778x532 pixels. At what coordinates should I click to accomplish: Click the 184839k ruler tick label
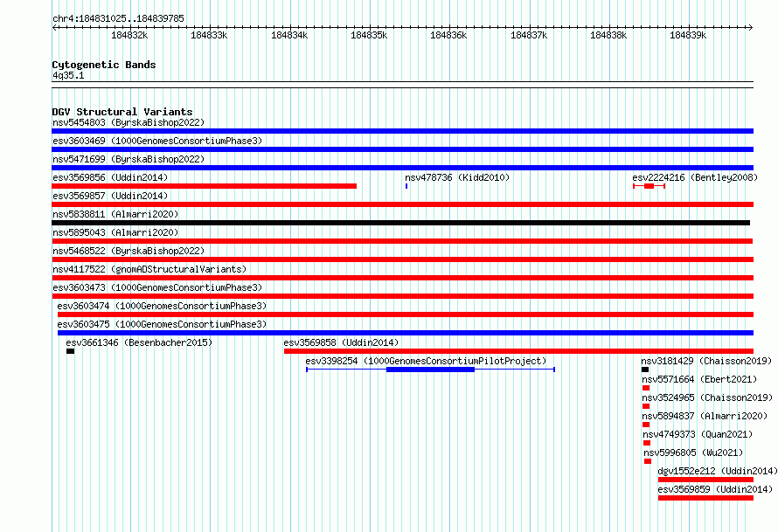[688, 35]
